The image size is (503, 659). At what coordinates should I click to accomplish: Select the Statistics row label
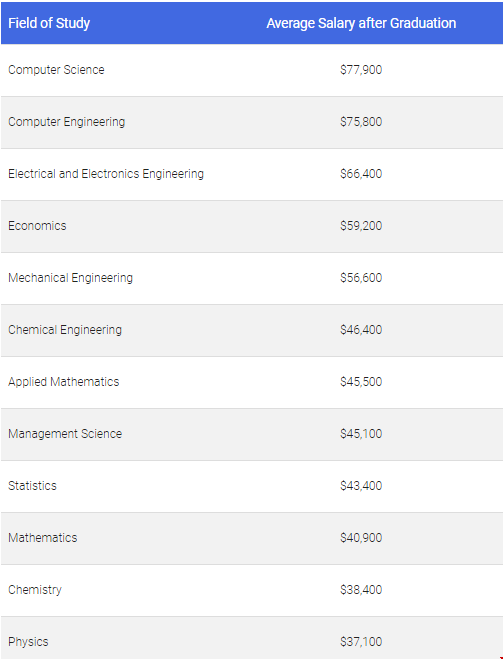pos(32,486)
